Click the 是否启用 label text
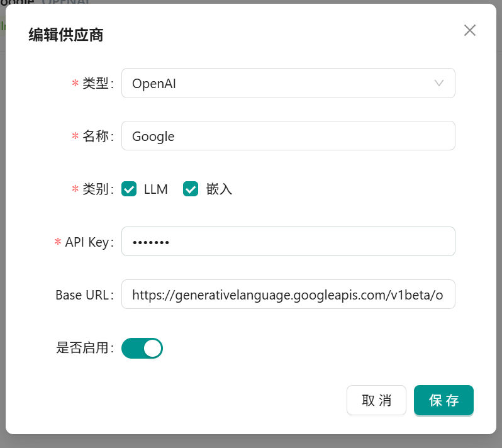The height and width of the screenshot is (448, 502). (83, 348)
